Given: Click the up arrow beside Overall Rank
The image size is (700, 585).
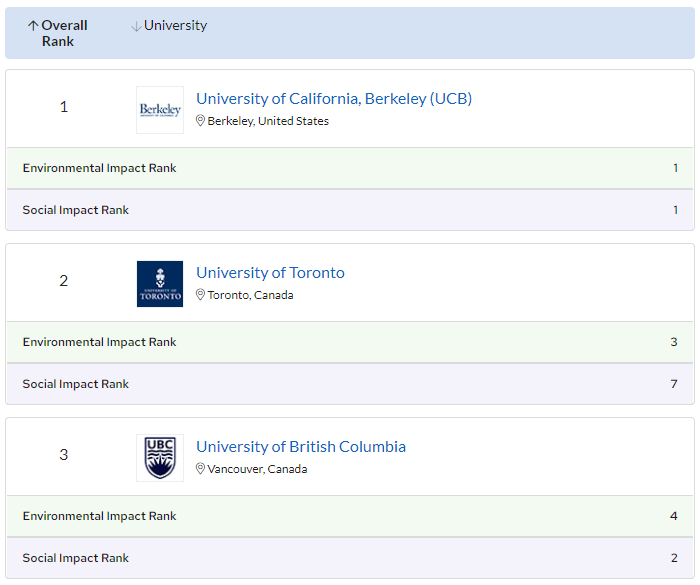Looking at the screenshot, I should pyautogui.click(x=33, y=26).
